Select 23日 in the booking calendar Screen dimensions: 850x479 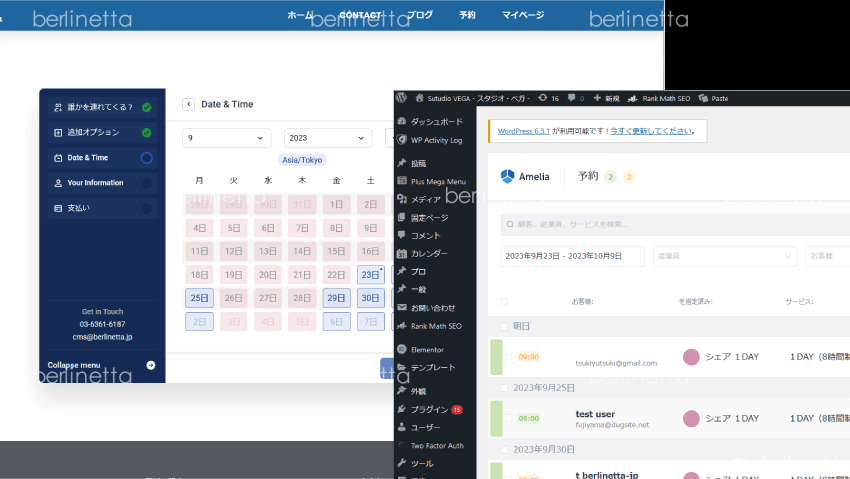click(x=371, y=275)
